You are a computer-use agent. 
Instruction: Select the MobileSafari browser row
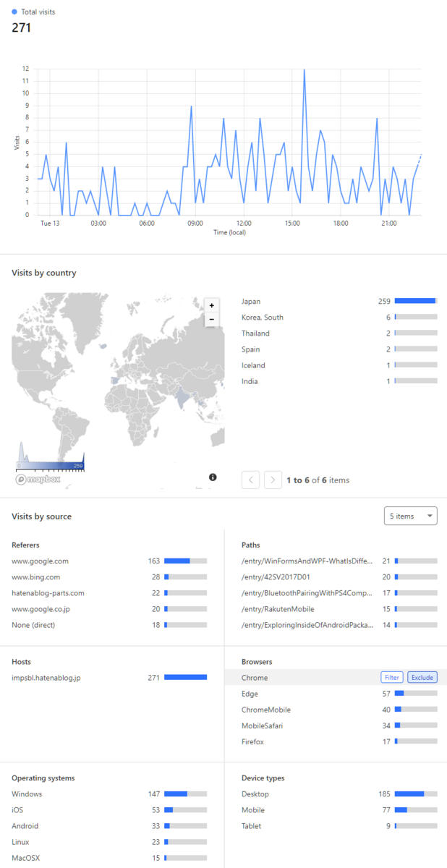(x=339, y=726)
